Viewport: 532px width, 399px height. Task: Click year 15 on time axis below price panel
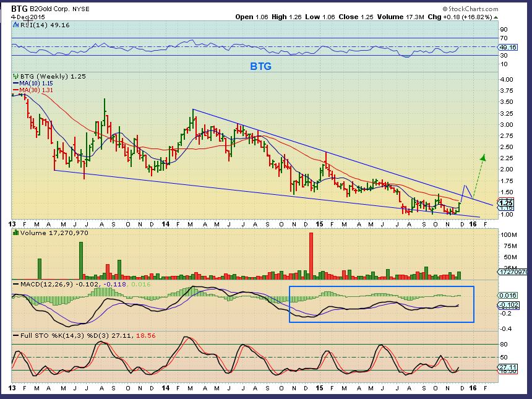coord(319,225)
